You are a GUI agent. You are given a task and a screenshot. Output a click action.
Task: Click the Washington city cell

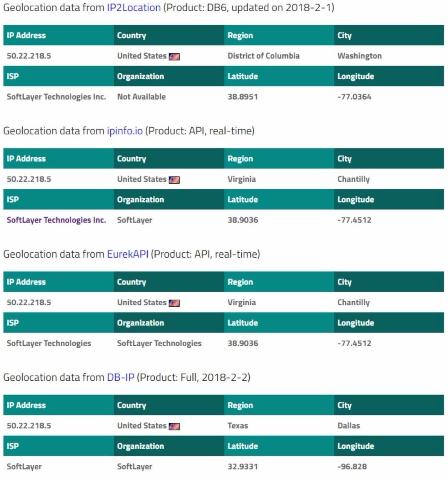point(360,56)
